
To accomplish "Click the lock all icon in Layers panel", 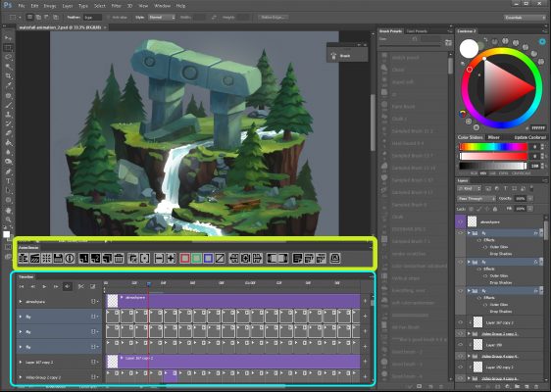I will 495,209.
